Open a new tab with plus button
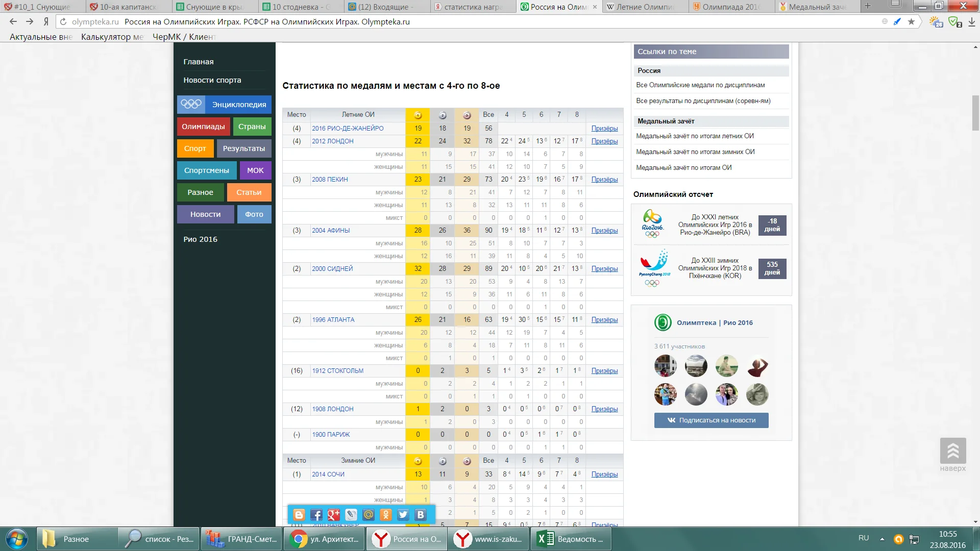Screen dimensions: 980x551 pyautogui.click(x=868, y=6)
